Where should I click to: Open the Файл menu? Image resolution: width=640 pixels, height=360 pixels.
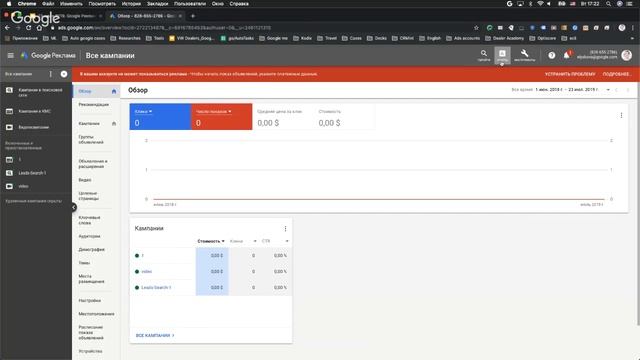click(48, 4)
